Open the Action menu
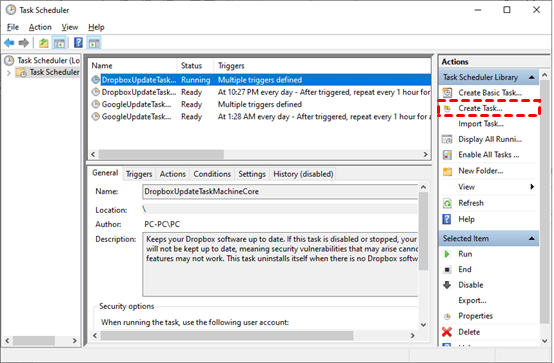554x363 pixels. (x=40, y=27)
